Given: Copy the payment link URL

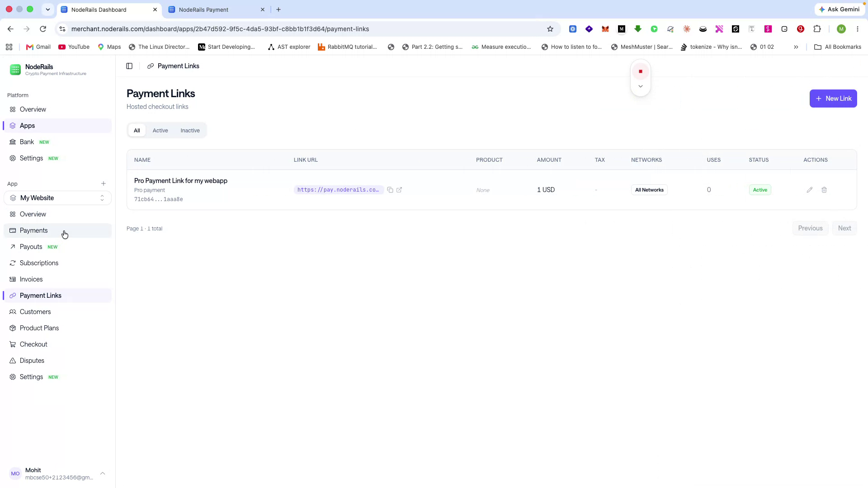Looking at the screenshot, I should (390, 190).
